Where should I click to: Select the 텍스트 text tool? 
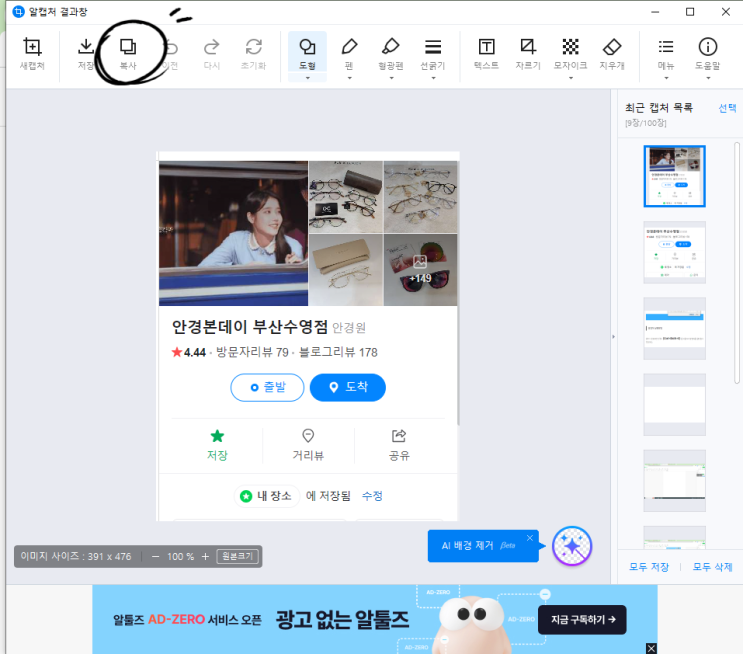click(487, 54)
